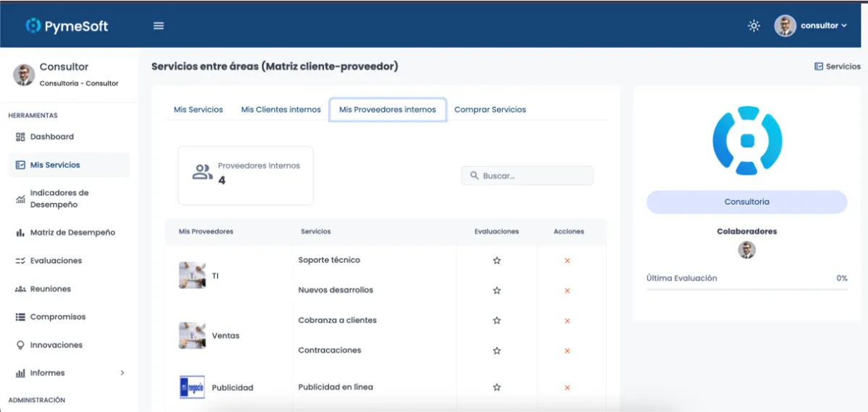This screenshot has width=868, height=412.
Task: Click the collaborator avatar under Colaboradores
Action: [746, 250]
